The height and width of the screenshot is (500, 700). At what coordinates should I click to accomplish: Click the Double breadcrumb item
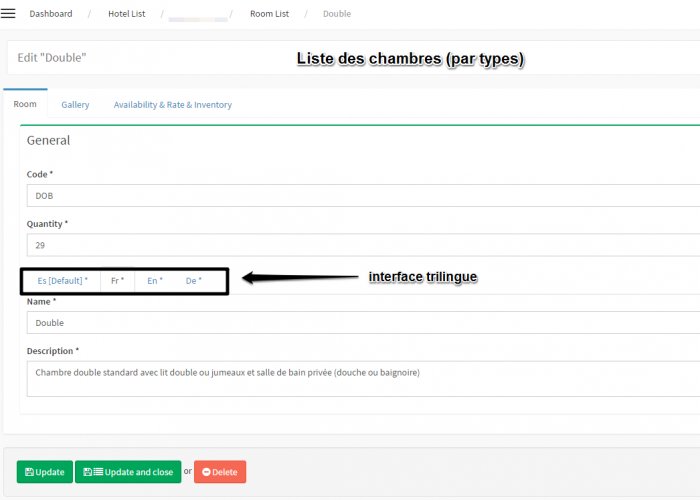[337, 14]
